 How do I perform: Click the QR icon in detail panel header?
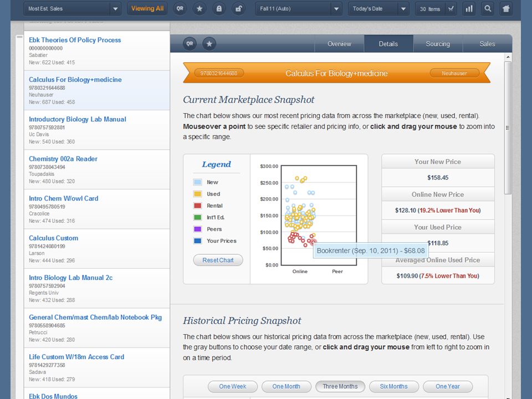[x=190, y=44]
